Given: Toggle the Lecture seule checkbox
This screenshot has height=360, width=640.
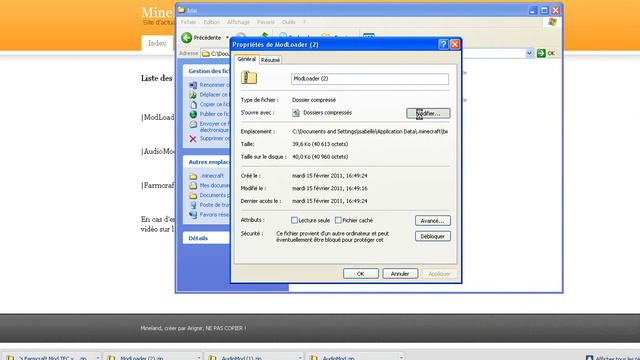Looking at the screenshot, I should point(294,220).
